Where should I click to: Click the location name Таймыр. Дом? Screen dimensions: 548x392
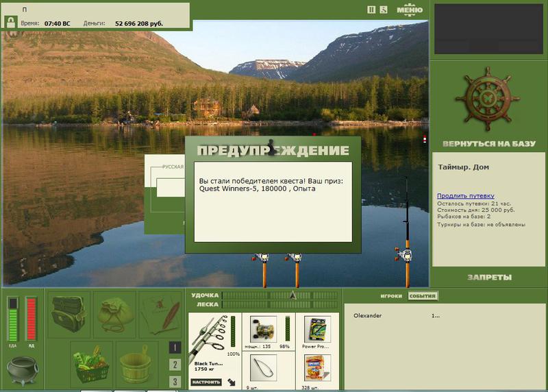[x=464, y=167]
